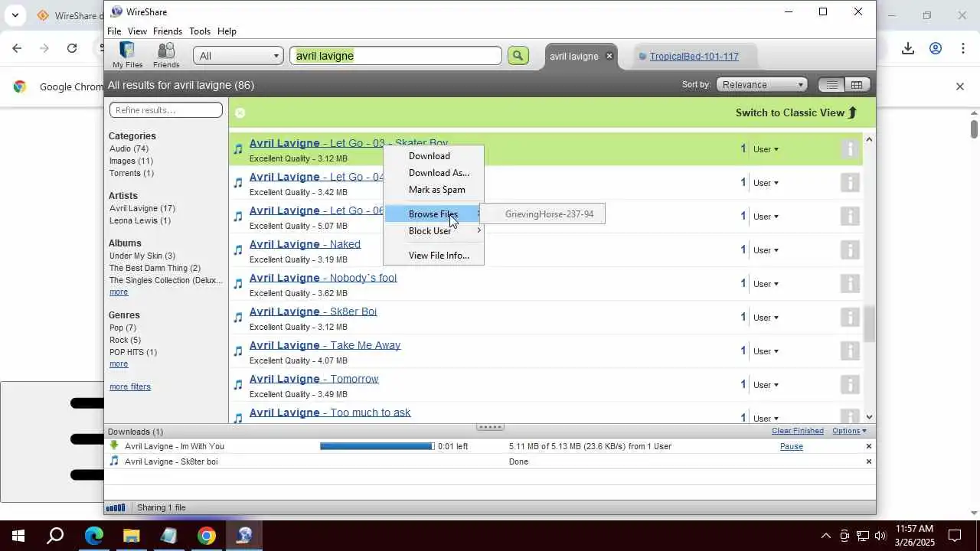Click downloads panel resize grip handle
980x551 pixels.
(490, 427)
